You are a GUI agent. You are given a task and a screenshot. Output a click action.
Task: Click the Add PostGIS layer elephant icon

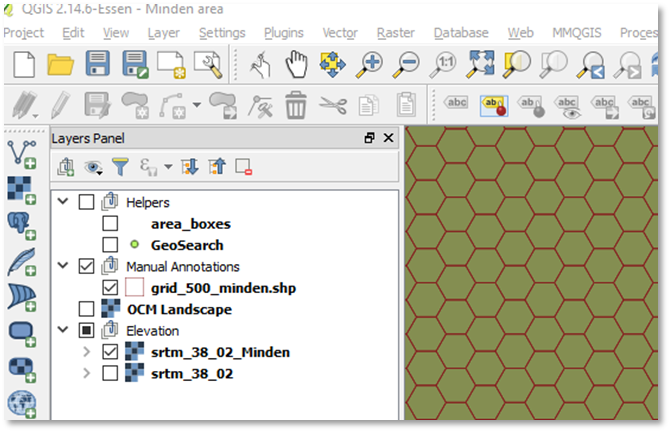tap(21, 226)
